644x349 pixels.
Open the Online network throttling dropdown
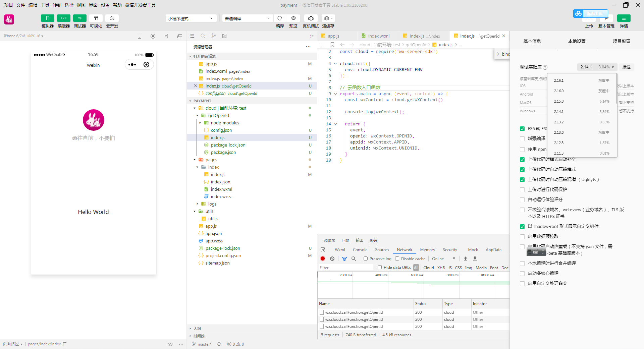point(443,259)
